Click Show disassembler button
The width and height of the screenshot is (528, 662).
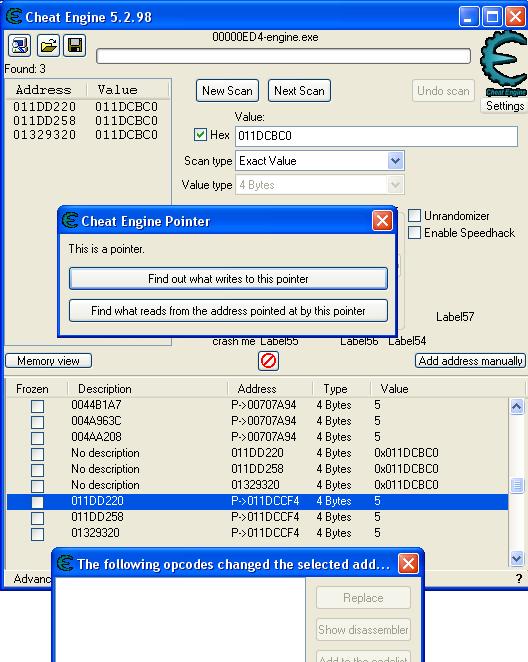[x=363, y=630]
